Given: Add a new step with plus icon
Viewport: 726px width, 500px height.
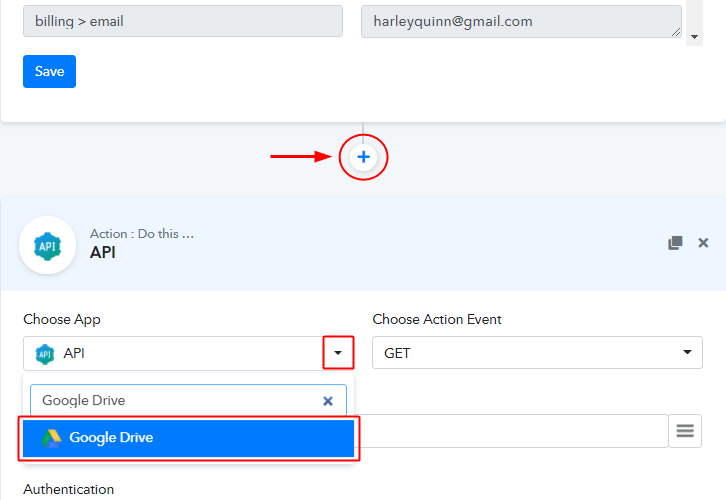Looking at the screenshot, I should click(363, 157).
